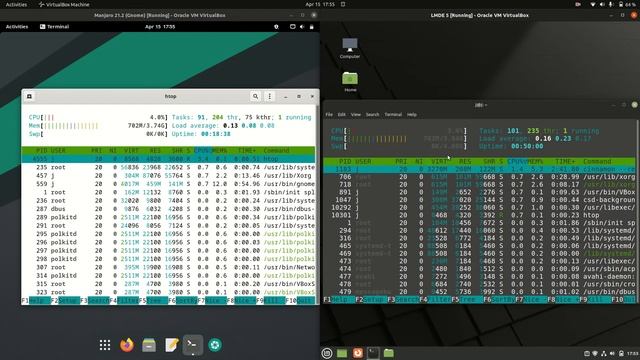Open the host Wi-Fi indicator
The image size is (640, 360).
click(593, 4)
